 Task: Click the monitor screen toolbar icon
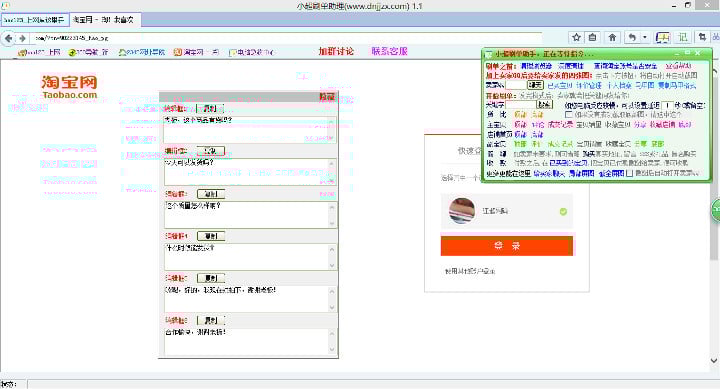pos(662,37)
